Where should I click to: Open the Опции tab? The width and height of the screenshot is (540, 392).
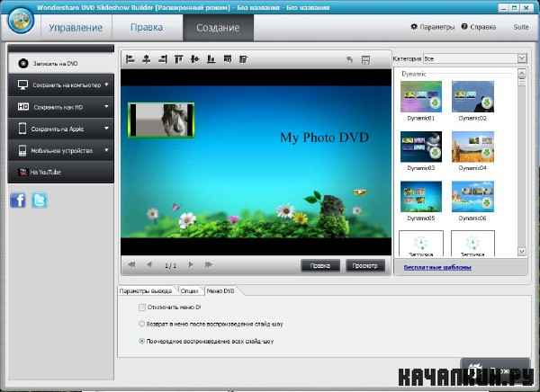[189, 291]
